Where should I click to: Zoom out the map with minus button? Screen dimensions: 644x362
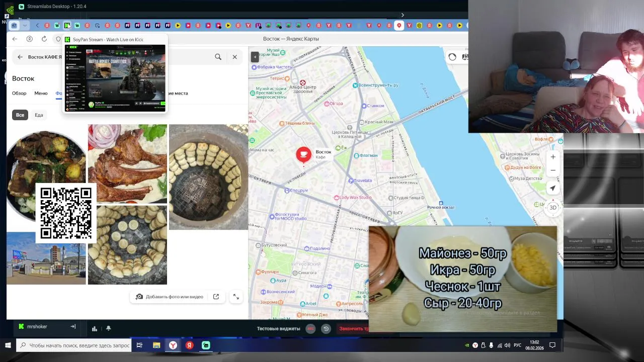(x=553, y=170)
